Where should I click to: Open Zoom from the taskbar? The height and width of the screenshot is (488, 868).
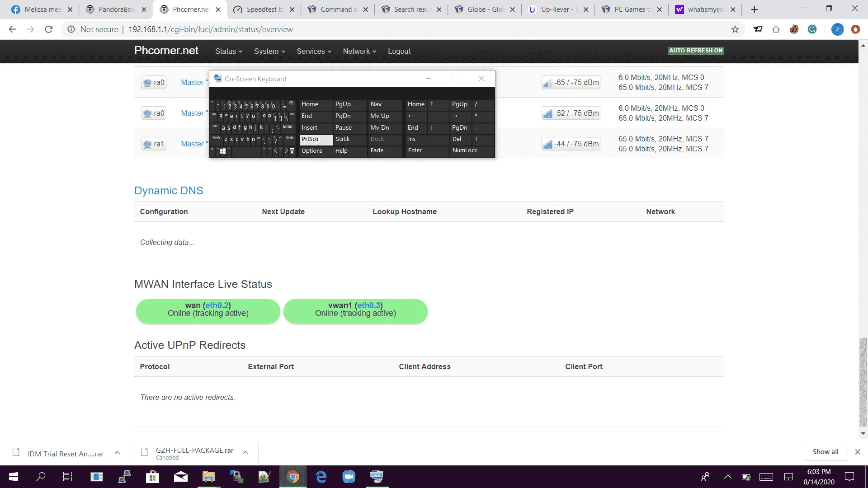coord(349,477)
